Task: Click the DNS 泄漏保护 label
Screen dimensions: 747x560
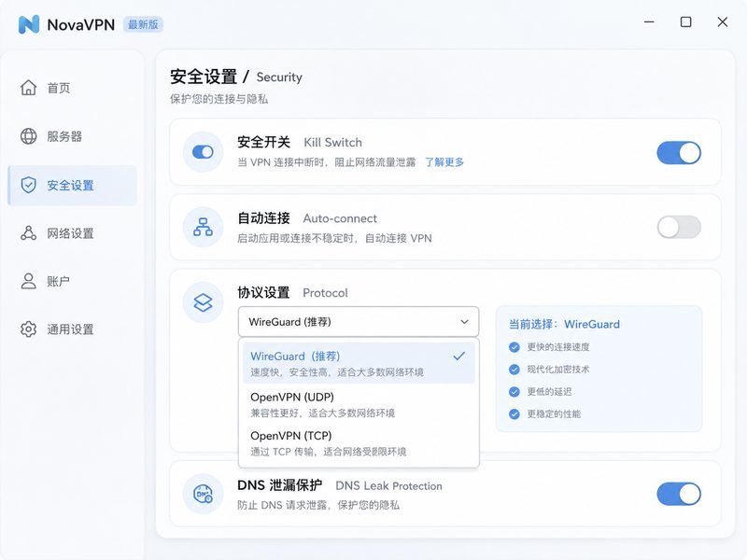Action: (x=279, y=485)
